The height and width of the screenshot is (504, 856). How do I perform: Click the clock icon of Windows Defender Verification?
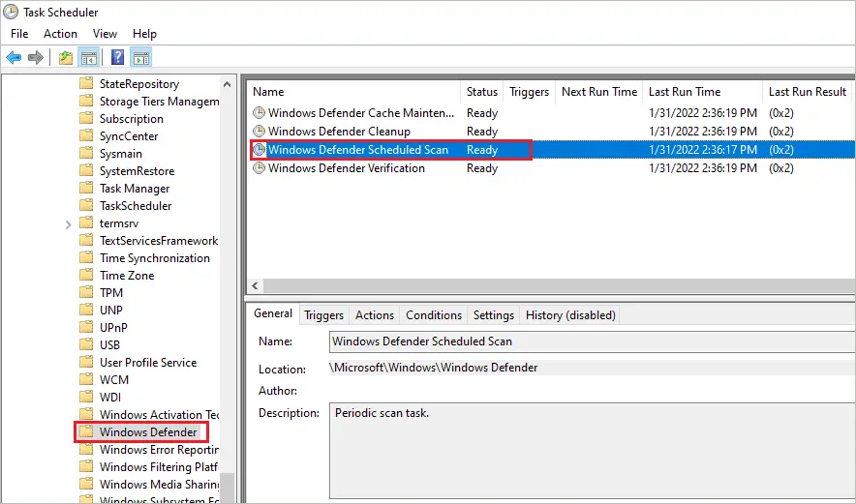pos(259,168)
